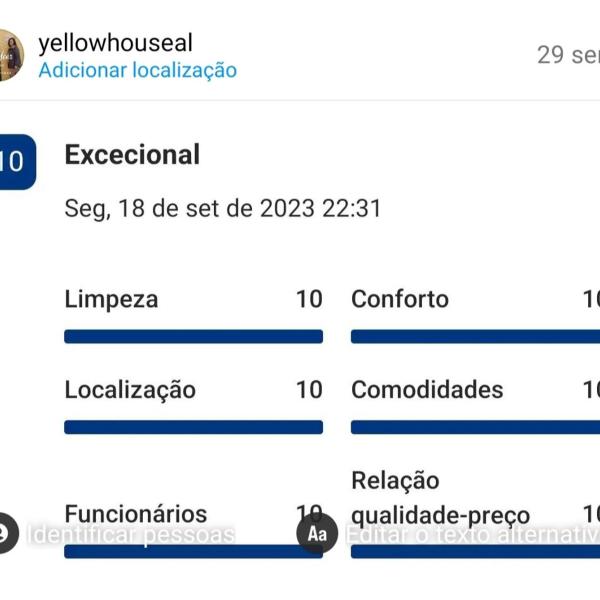The width and height of the screenshot is (600, 600).
Task: Tap the Identificar pessoas person icon
Action: pyautogui.click(x=6, y=532)
